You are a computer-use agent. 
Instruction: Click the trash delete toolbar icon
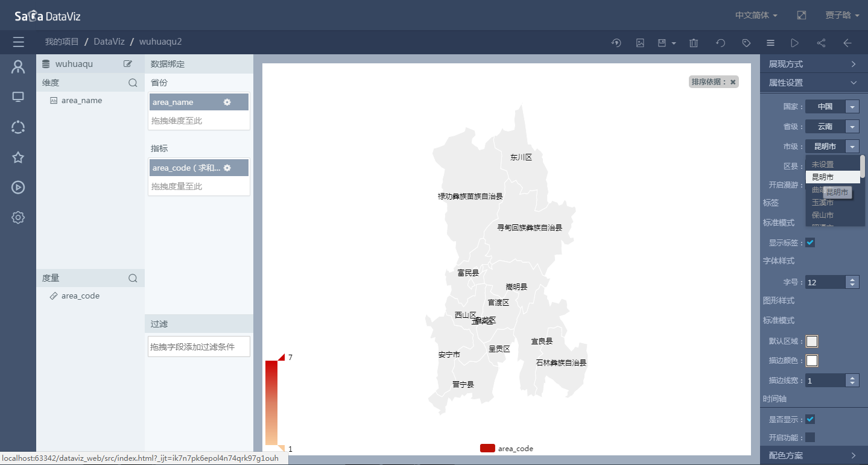[x=694, y=43]
